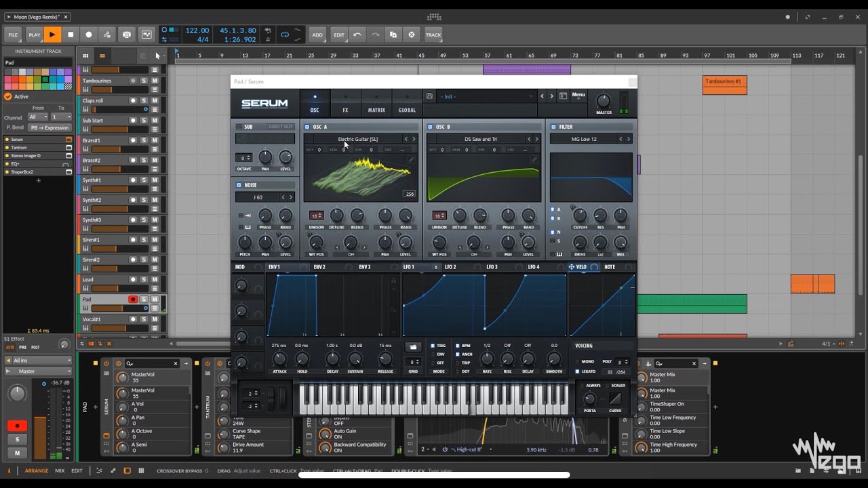Solo the Tambourines track
868x488 pixels.
click(144, 81)
